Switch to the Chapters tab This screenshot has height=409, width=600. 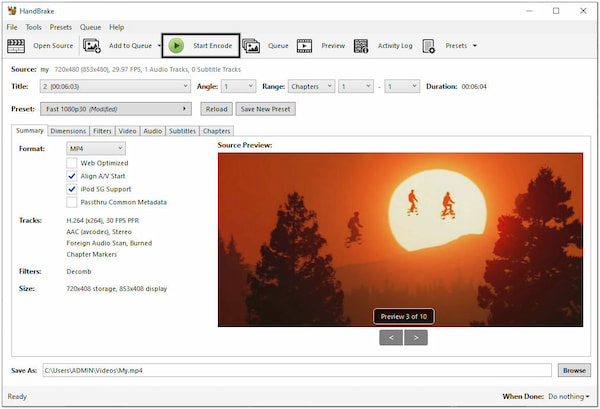click(x=217, y=131)
